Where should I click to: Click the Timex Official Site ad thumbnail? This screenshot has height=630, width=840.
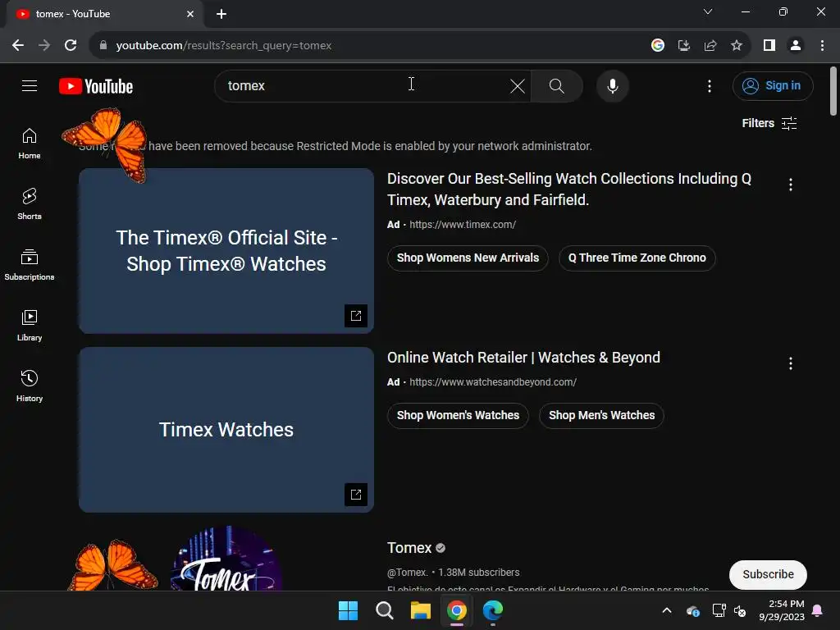pos(226,251)
